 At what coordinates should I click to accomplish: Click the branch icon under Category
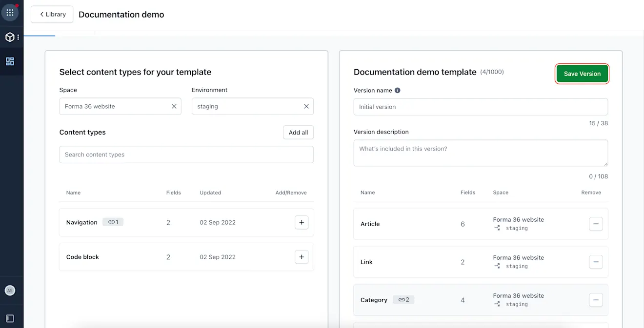point(497,304)
